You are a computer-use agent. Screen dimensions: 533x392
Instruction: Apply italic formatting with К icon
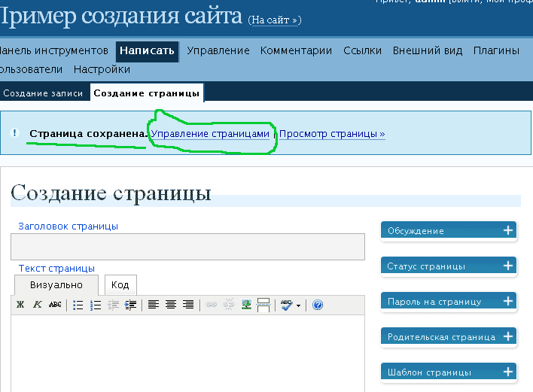pos(38,305)
